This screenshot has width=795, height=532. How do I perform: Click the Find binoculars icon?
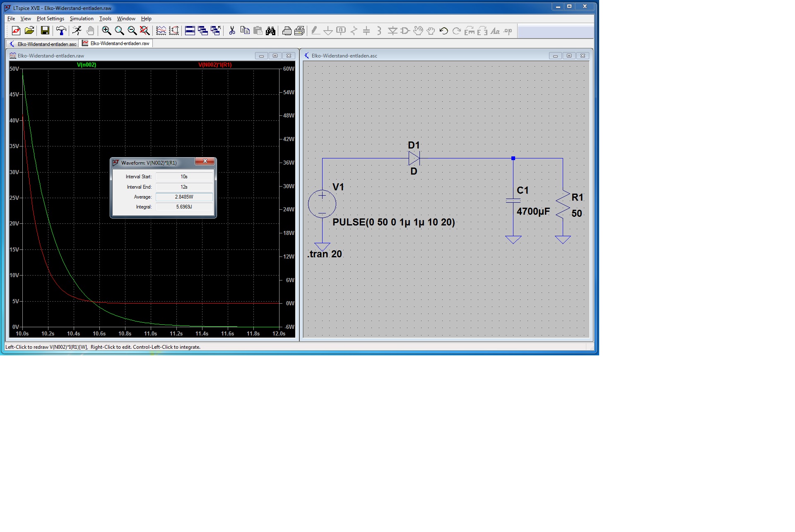pos(270,31)
